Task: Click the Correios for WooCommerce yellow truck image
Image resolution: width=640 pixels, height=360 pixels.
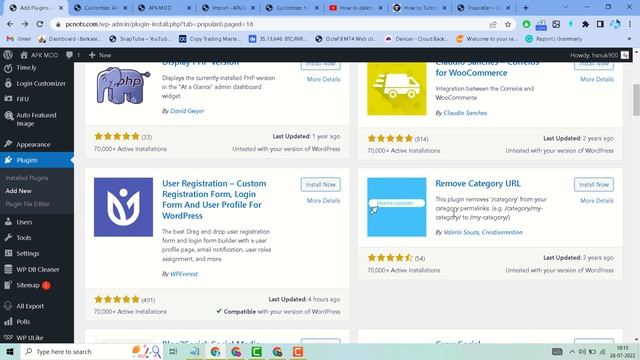Action: tap(396, 89)
